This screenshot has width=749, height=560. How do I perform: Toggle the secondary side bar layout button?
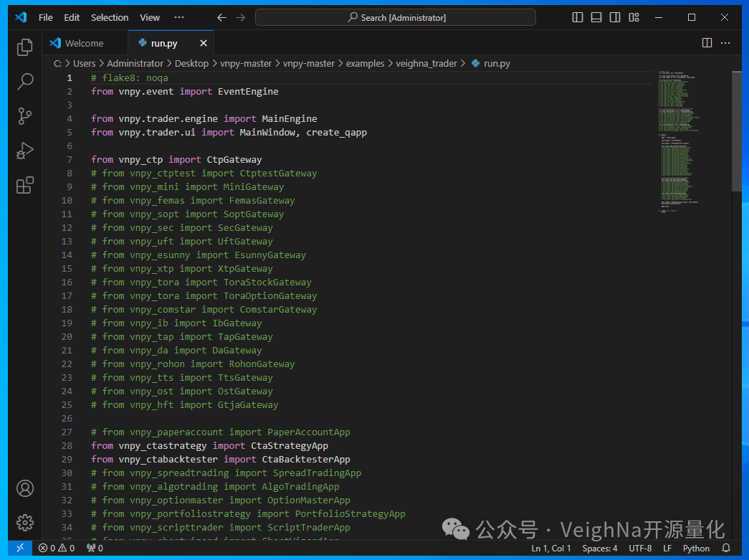click(615, 17)
